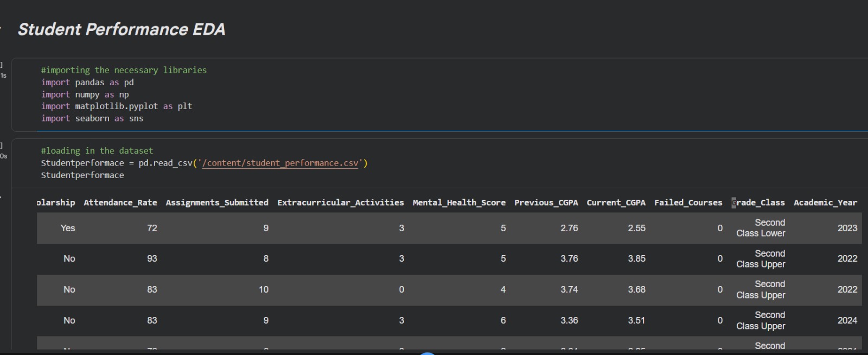Click Previous_CGPA value 3.74
Screen dimensions: 868x355
tap(569, 290)
